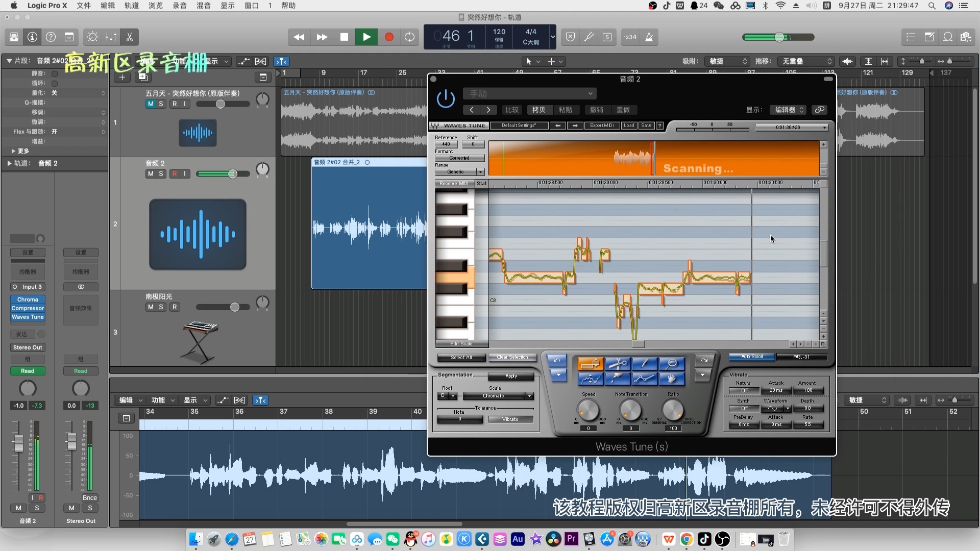
Task: Select the Waves Tune scissors slice tool
Action: tap(618, 363)
